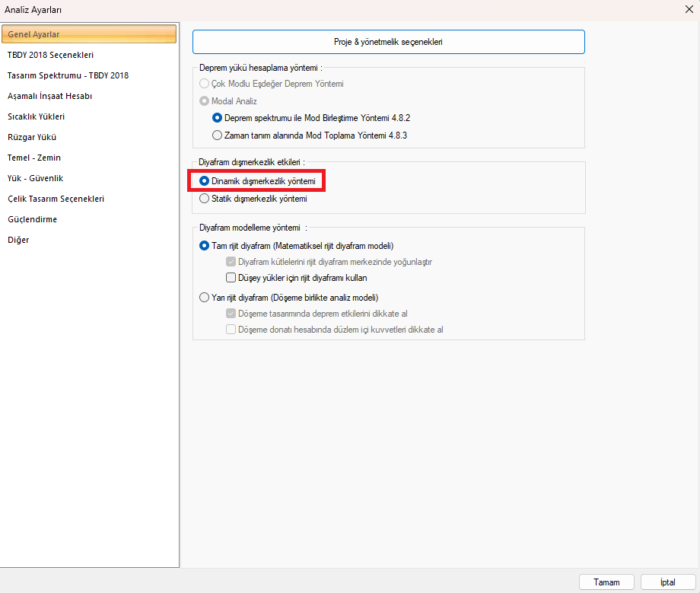Close the Analiz Ayarları dialog window
Viewport: 700px width, 593px height.
689,9
